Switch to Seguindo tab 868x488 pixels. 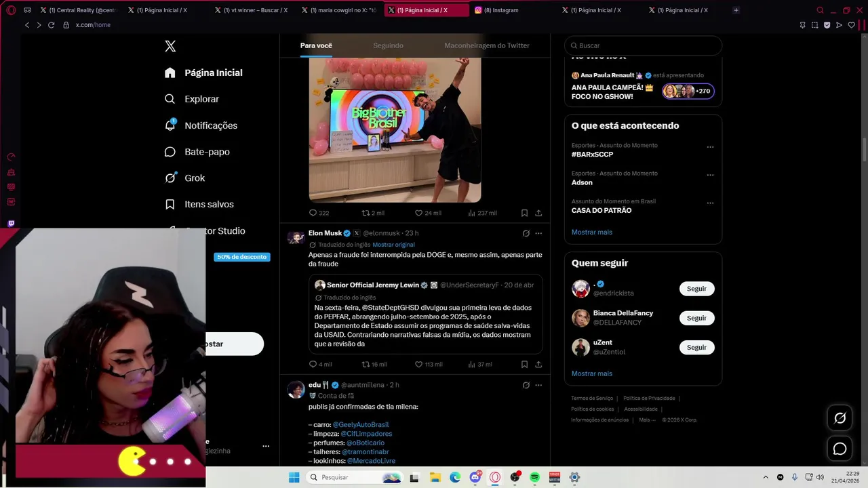pos(388,45)
